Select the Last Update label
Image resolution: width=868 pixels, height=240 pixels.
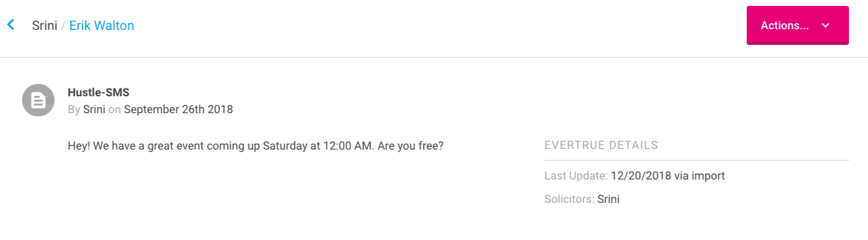click(576, 176)
